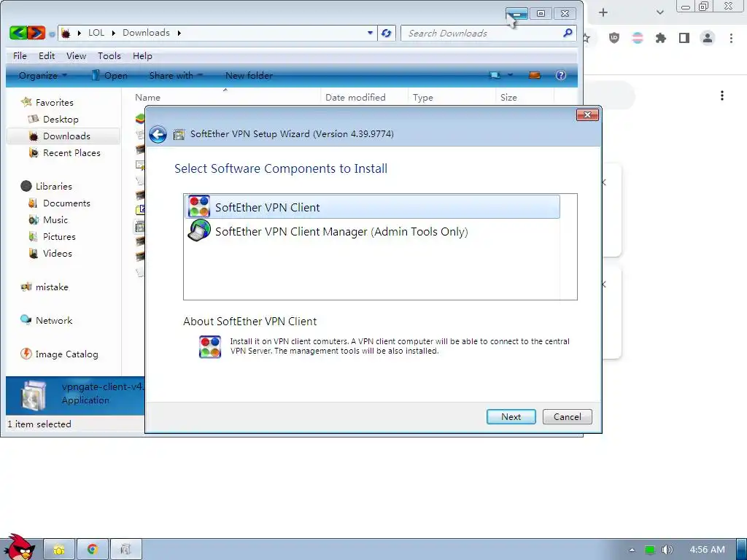Go forward with Explorer orange arrow
747x560 pixels.
point(36,33)
